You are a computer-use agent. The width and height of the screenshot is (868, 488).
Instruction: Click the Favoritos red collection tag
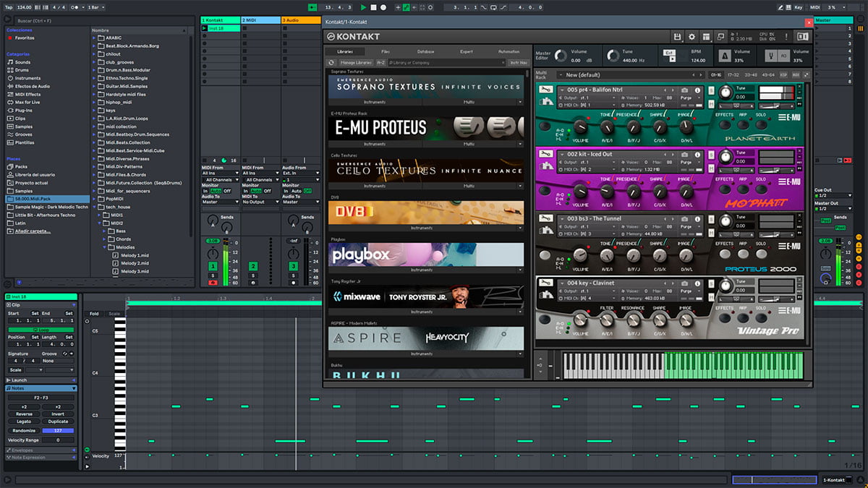click(x=9, y=38)
